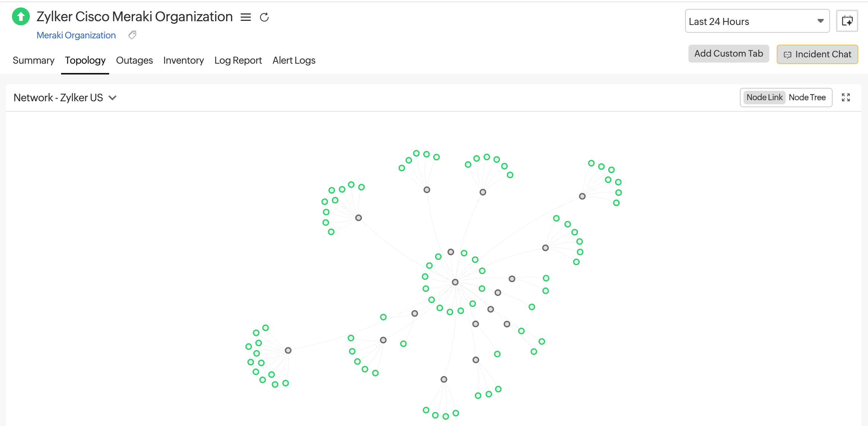The image size is (868, 426).
Task: Open the Last 24 Hours time range dropdown
Action: point(757,21)
